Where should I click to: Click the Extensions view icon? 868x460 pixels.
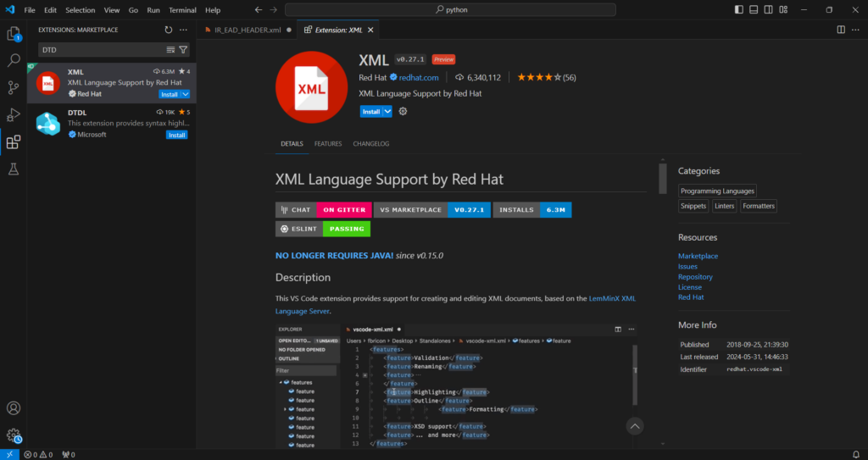14,142
